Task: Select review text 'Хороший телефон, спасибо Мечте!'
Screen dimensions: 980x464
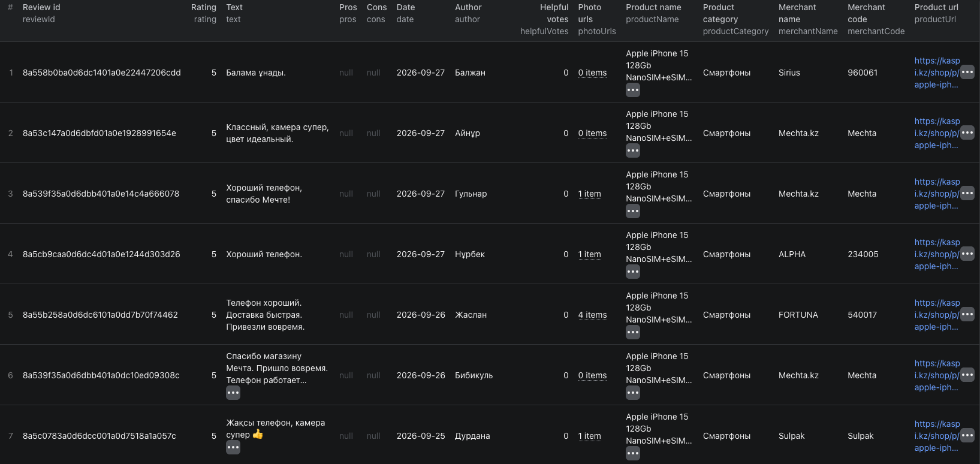Action: (x=264, y=194)
